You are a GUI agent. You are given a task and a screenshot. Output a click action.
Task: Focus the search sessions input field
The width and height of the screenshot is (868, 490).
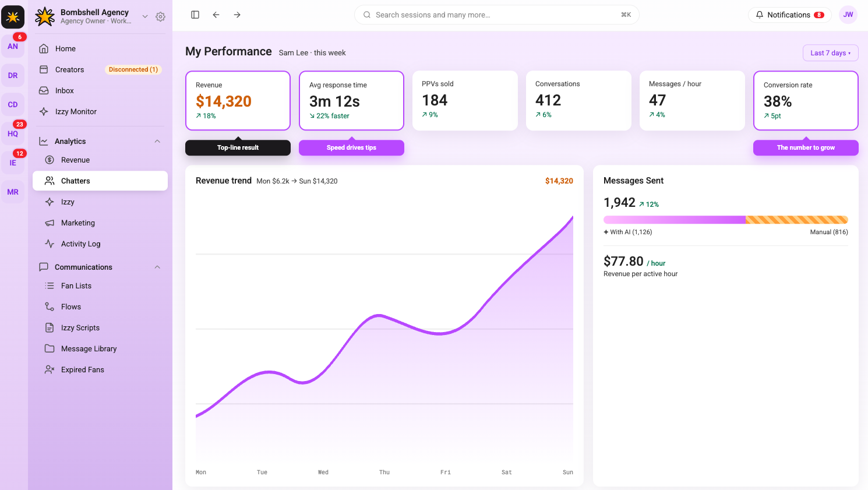497,15
